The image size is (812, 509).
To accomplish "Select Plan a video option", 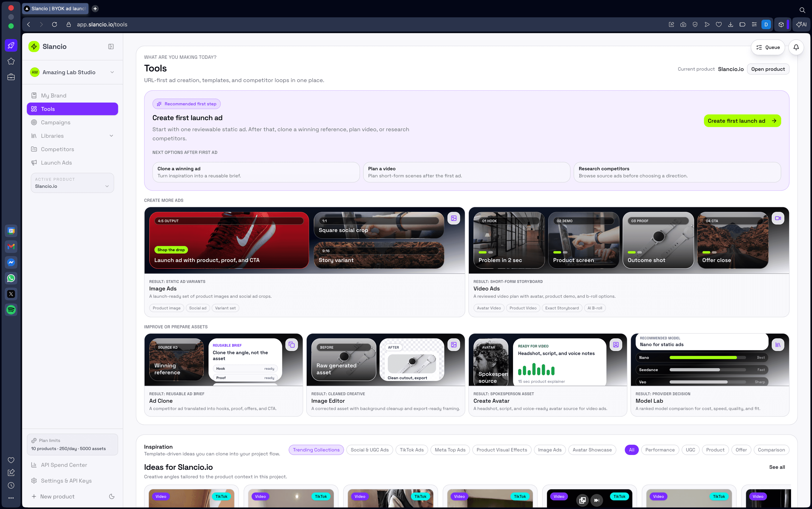I will pos(466,172).
